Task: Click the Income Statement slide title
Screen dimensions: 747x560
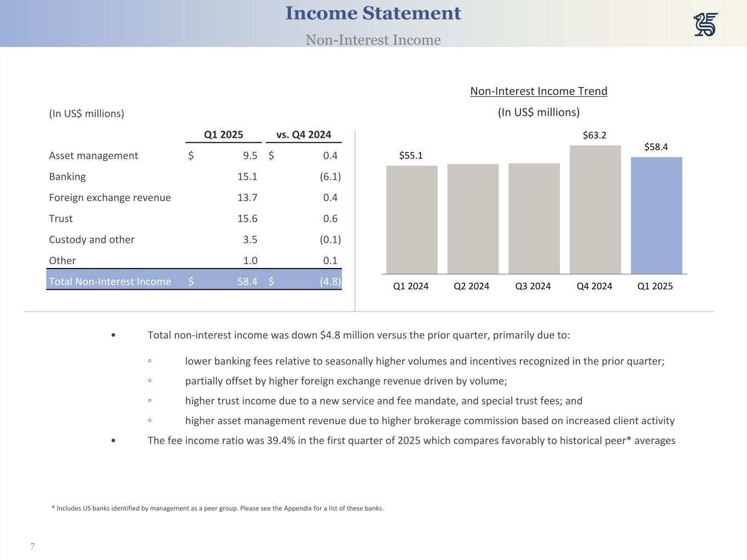Action: 373,14
